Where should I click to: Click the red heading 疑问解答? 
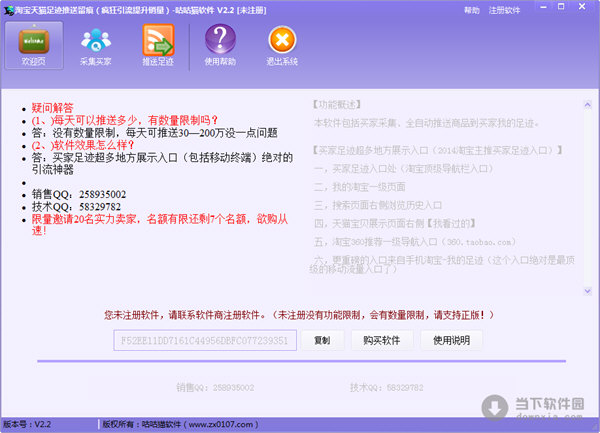[x=52, y=108]
